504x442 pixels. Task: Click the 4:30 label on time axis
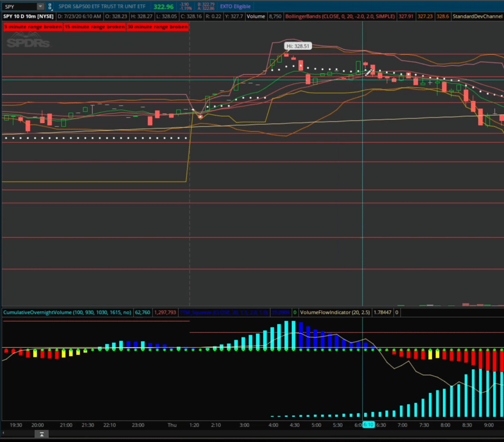(294, 425)
